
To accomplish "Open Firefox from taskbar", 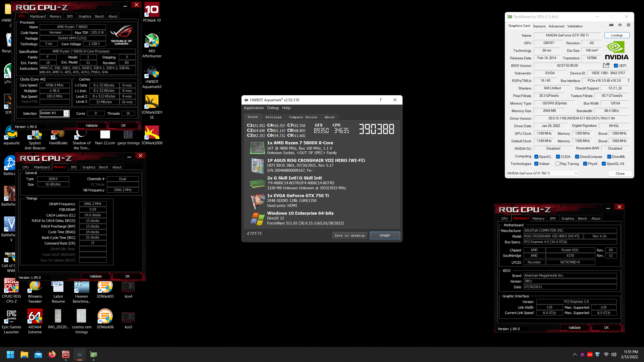I will point(52,354).
